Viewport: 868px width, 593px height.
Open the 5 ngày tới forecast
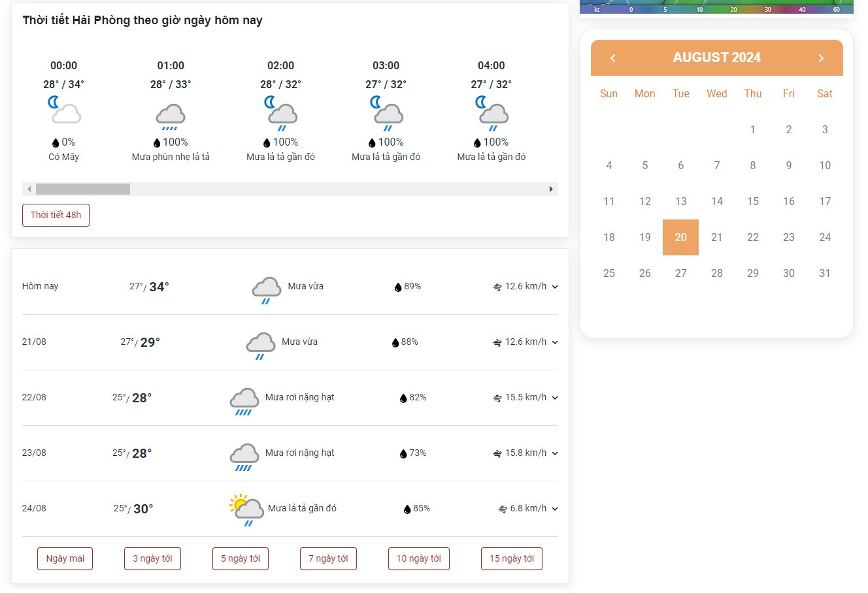point(241,558)
